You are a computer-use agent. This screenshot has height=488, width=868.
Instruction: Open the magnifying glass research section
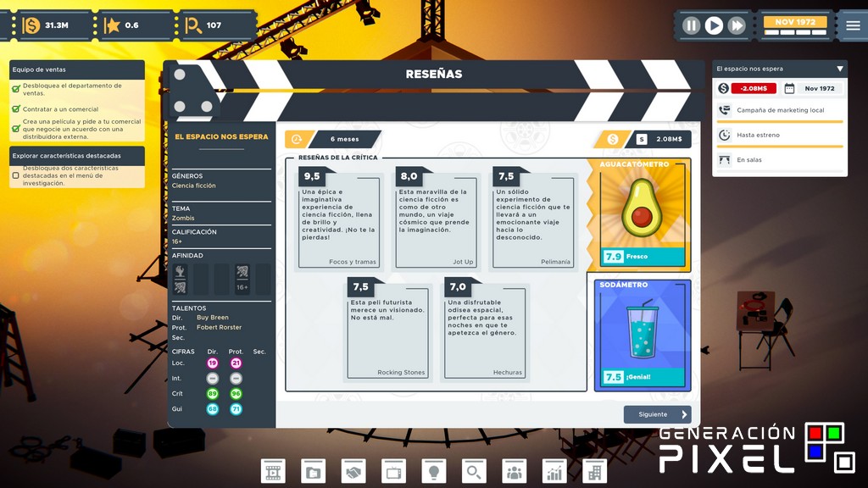[473, 470]
